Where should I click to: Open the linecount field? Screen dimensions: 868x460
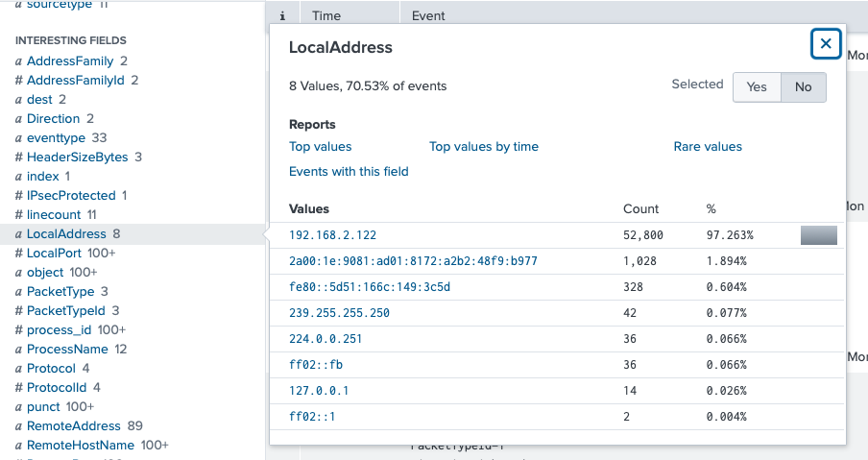(x=54, y=215)
